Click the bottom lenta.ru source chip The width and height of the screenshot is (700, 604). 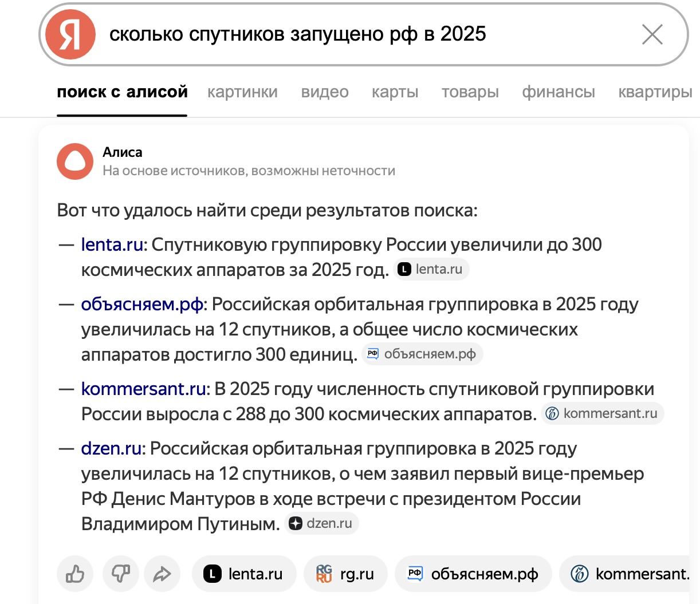(x=244, y=574)
